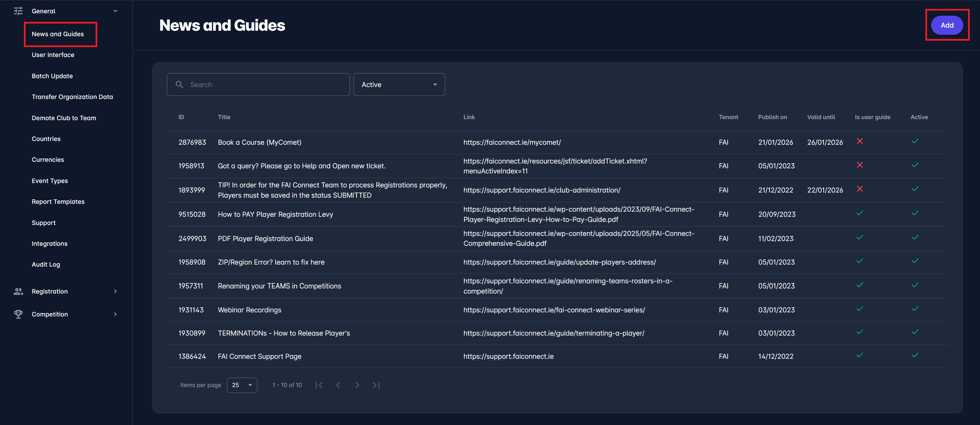The height and width of the screenshot is (425, 980).
Task: Select Audit Log in sidebar
Action: tap(46, 265)
